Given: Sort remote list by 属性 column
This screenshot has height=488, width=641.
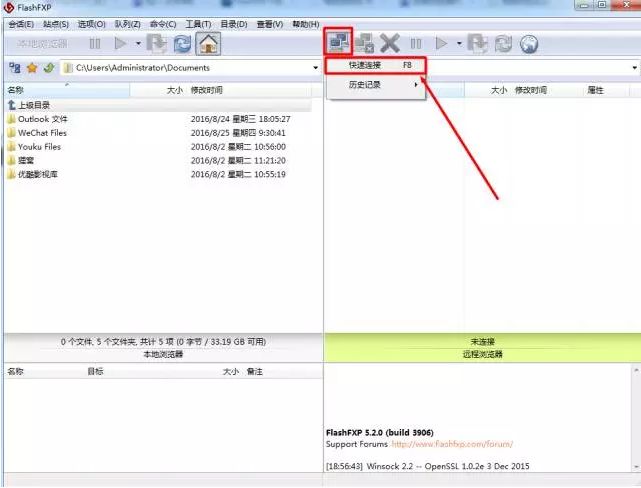Looking at the screenshot, I should (x=596, y=90).
